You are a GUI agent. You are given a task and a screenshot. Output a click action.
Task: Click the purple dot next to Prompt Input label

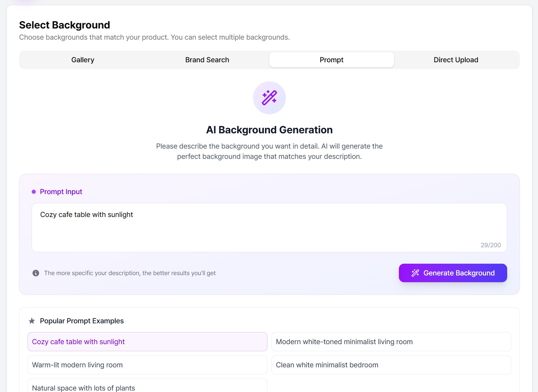coord(34,192)
